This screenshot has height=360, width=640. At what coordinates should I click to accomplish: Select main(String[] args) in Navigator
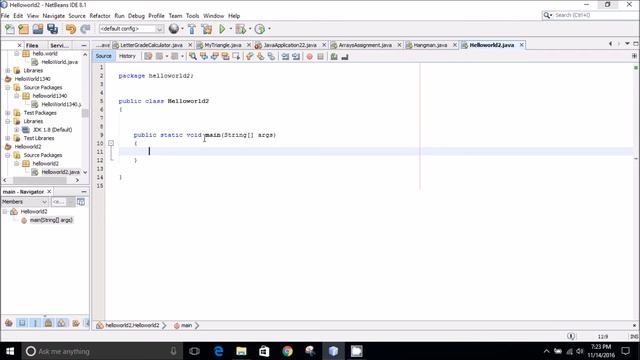pos(51,220)
